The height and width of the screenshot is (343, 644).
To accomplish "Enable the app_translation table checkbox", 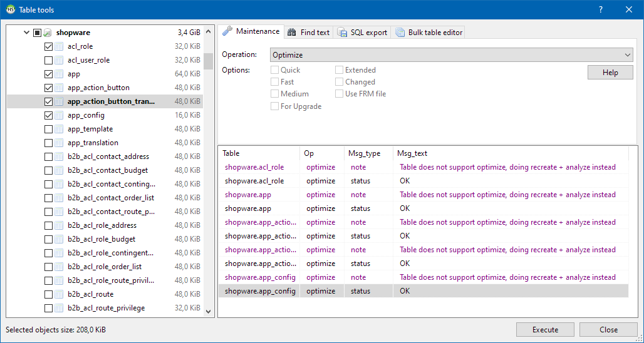I will [49, 143].
